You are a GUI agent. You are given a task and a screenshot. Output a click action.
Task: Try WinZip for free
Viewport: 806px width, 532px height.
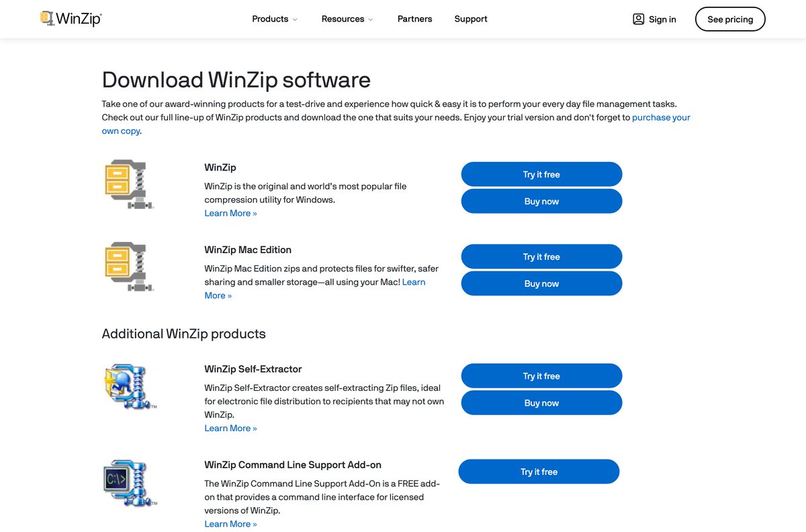[541, 174]
